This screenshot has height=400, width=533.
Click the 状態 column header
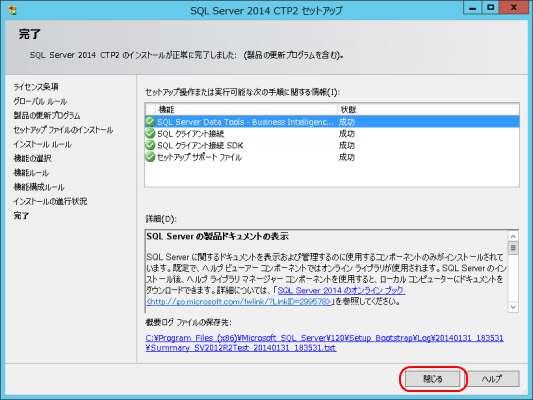tap(428, 109)
